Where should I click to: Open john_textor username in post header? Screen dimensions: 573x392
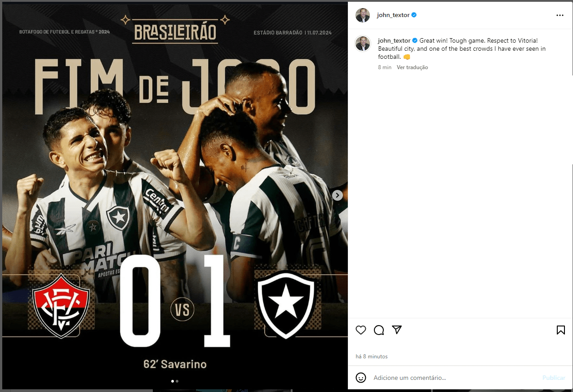coord(393,15)
